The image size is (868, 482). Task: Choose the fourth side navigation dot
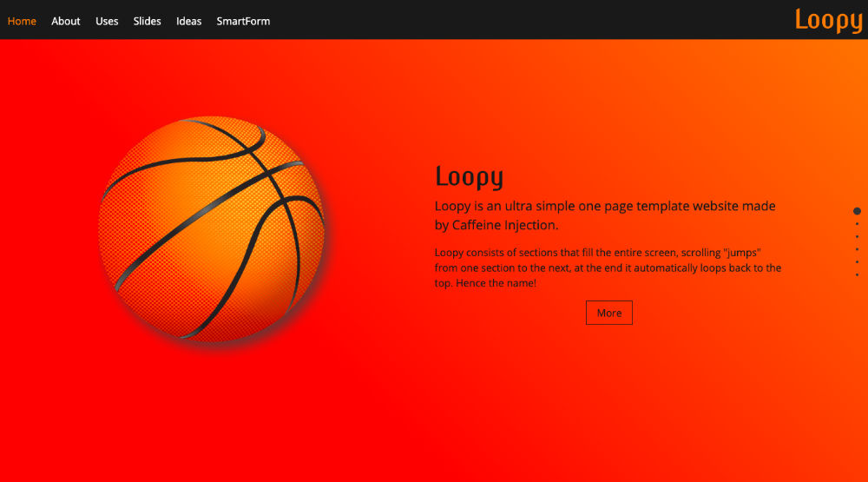point(857,249)
